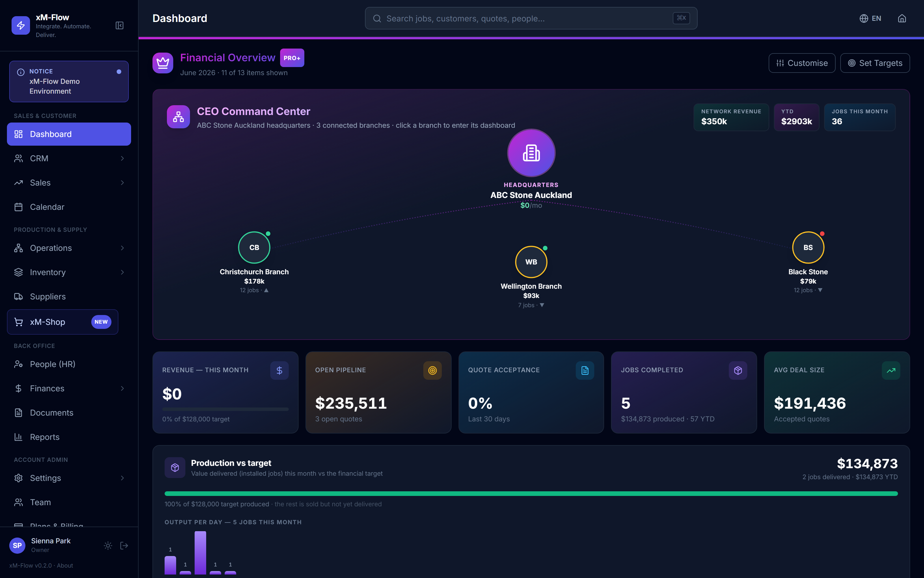Open the Black Stone BS node

click(808, 247)
